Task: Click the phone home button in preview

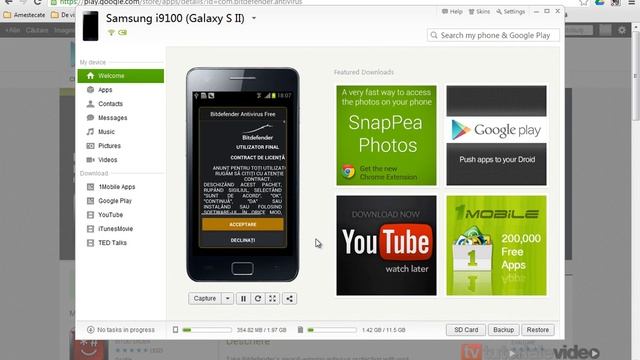Action: 242,269
